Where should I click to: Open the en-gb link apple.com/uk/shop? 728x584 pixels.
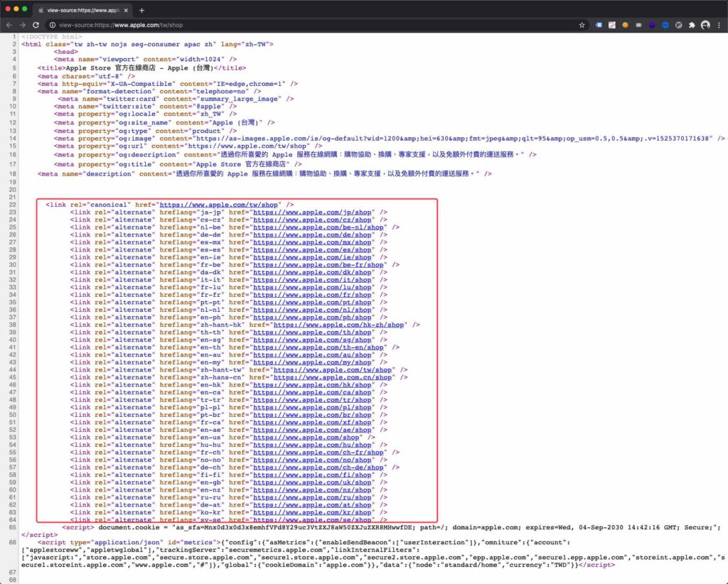click(x=312, y=482)
